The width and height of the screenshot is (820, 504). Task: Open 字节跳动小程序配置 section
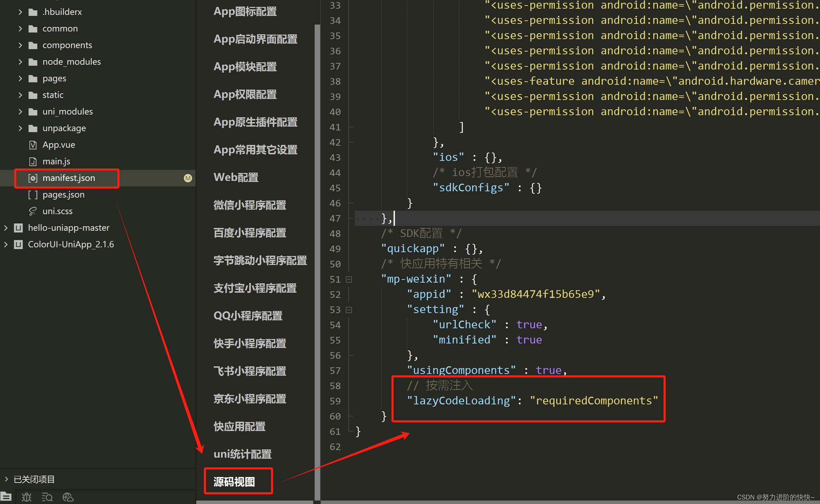tap(260, 260)
